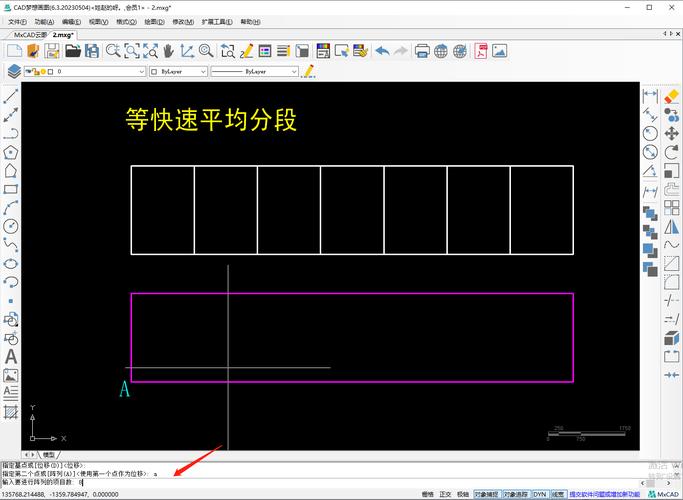Image resolution: width=683 pixels, height=500 pixels.
Task: Open the 绘图(D) menu
Action: click(155, 21)
